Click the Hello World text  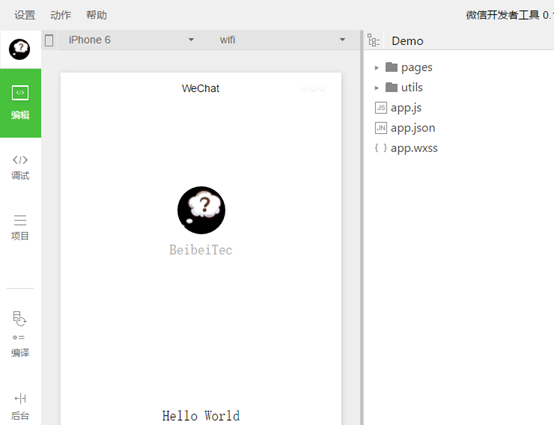coord(201,416)
